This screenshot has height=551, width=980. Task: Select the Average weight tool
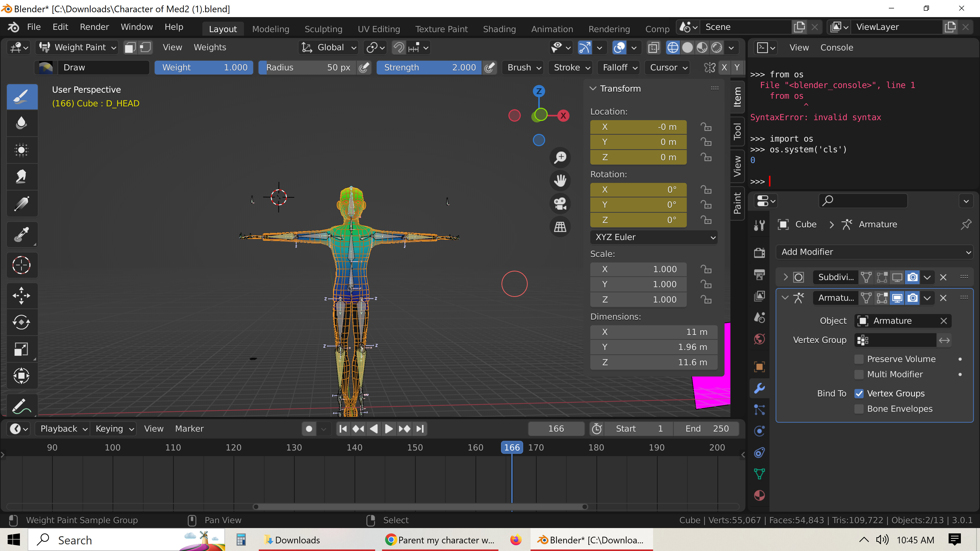tap(22, 150)
